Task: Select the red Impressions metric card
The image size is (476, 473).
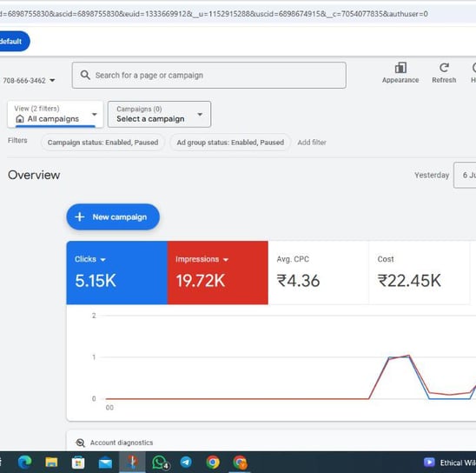Action: point(218,273)
